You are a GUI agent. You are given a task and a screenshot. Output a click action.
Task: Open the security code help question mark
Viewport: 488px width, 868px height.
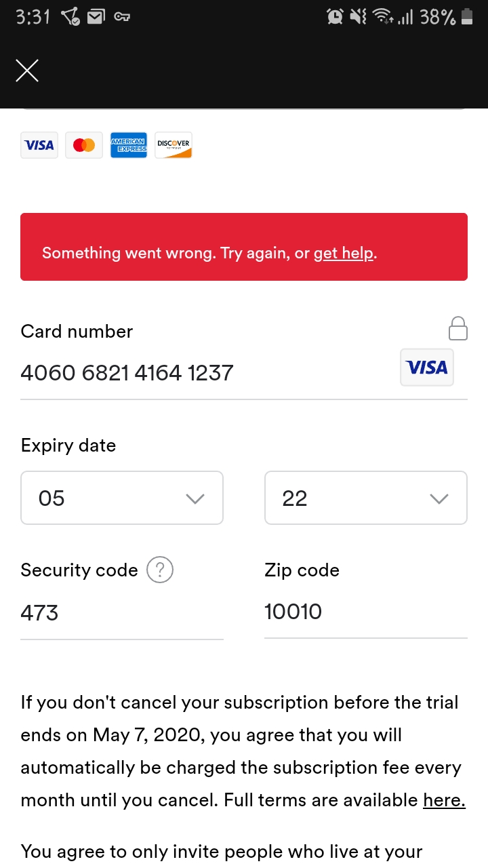click(x=160, y=570)
